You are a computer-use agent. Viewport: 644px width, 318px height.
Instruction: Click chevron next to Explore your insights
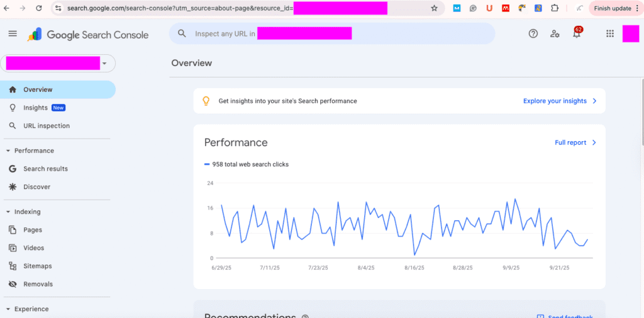pyautogui.click(x=594, y=101)
